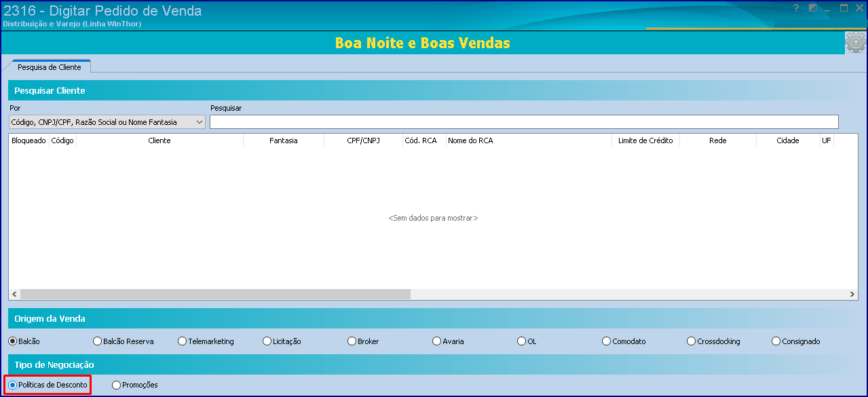868x397 pixels.
Task: Switch to Pesquisa de Cliente tab
Action: pos(49,67)
